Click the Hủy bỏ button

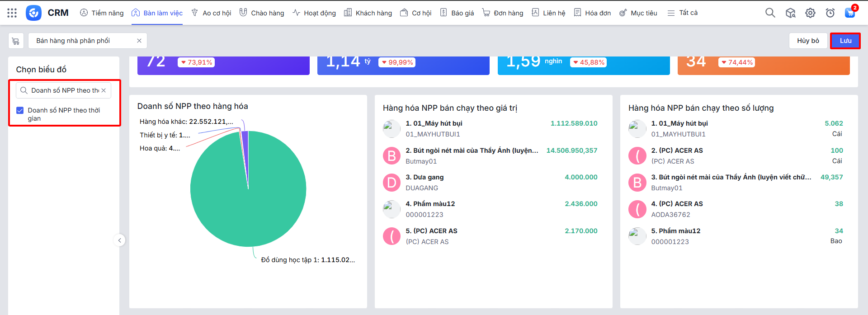pyautogui.click(x=807, y=41)
